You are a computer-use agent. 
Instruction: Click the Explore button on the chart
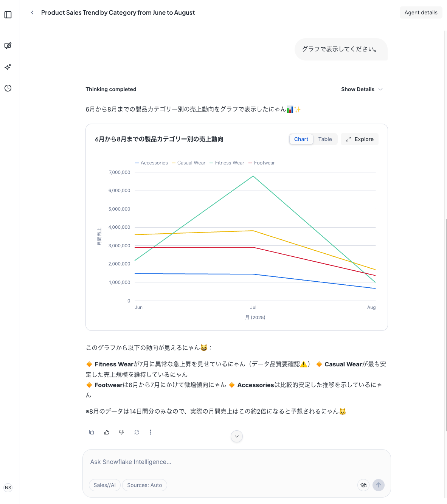pyautogui.click(x=360, y=139)
